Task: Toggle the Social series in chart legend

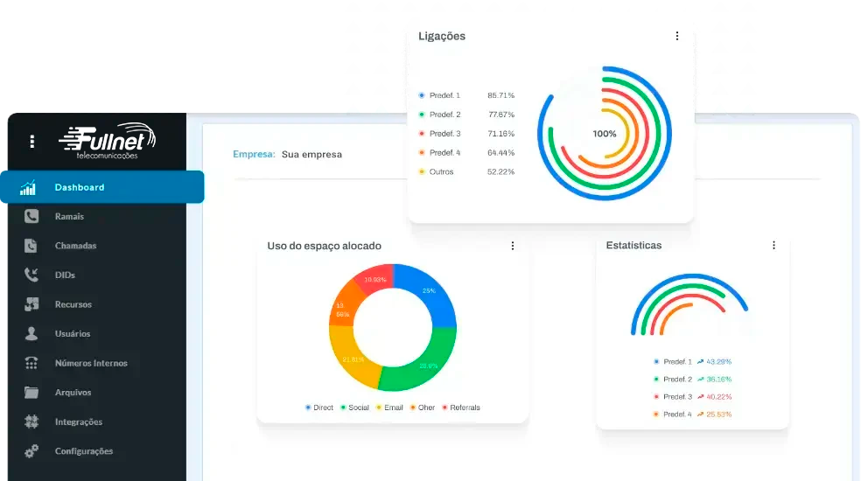Action: [x=353, y=408]
